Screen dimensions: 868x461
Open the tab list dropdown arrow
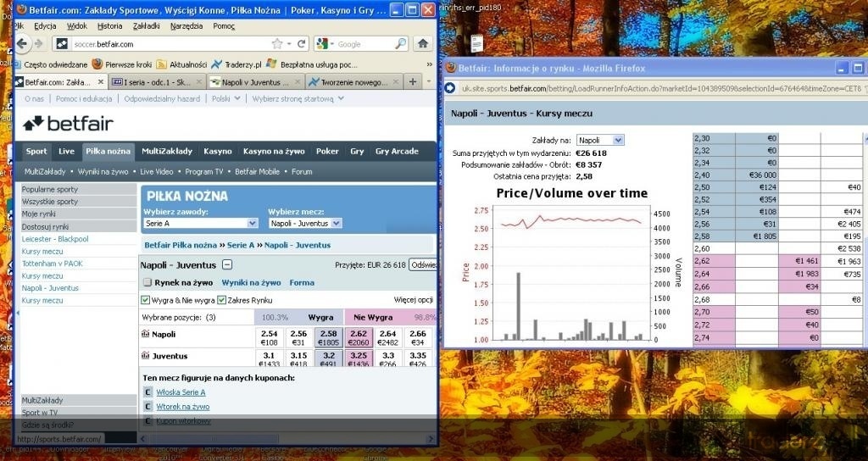(428, 81)
